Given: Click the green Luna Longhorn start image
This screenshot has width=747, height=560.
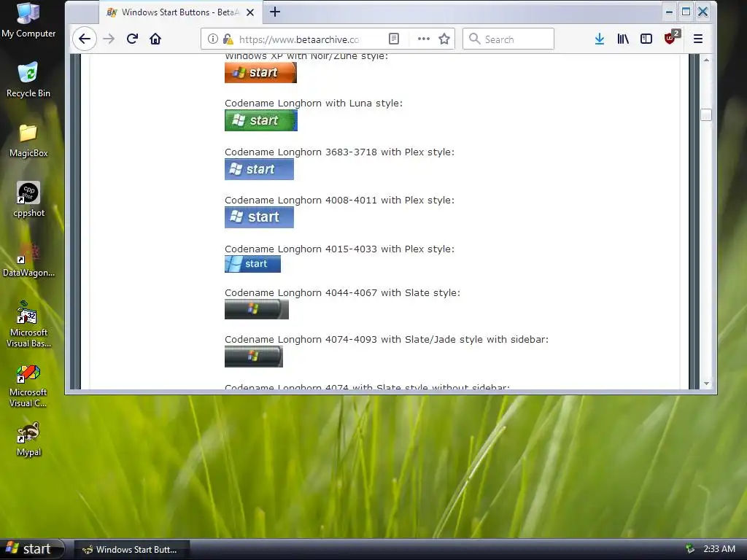Looking at the screenshot, I should 261,120.
